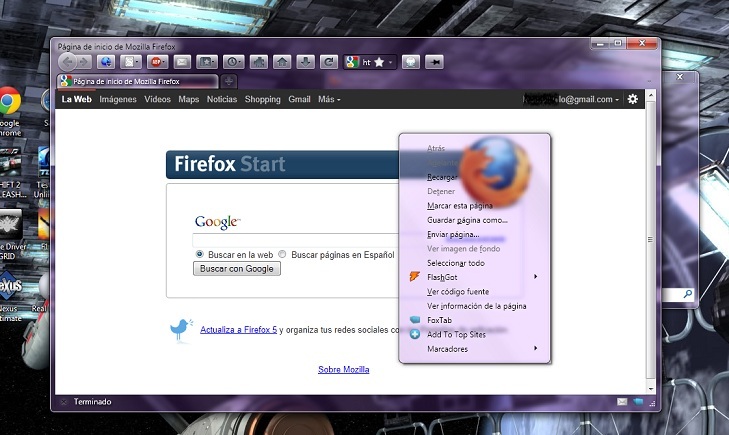This screenshot has height=435, width=729.
Task: Click 'Videos' in the Google bar
Action: pos(157,99)
